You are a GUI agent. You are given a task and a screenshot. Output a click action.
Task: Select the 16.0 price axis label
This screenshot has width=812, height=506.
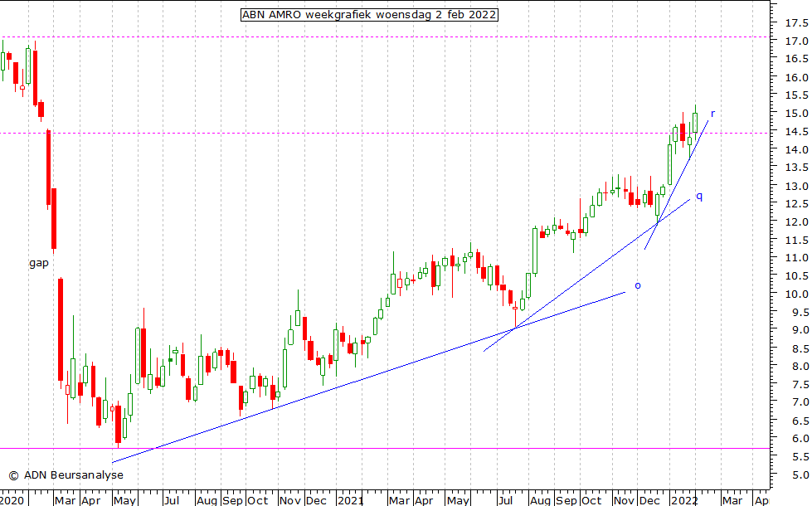(796, 77)
